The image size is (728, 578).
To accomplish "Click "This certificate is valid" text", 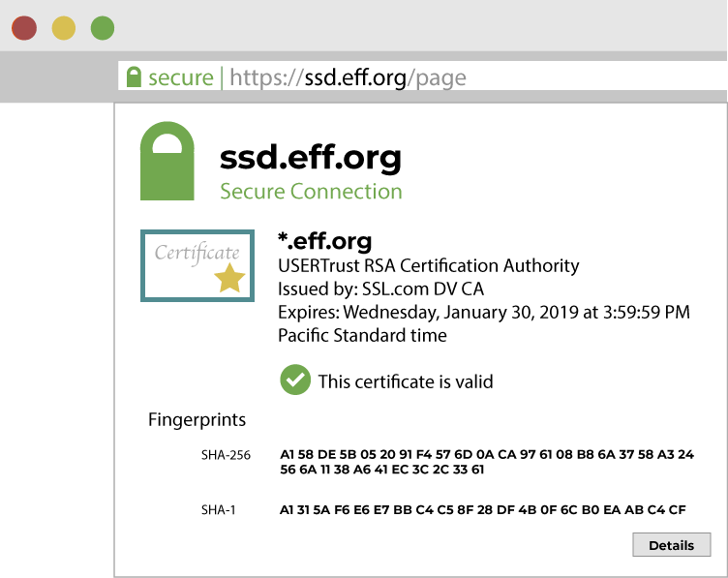I will [406, 381].
